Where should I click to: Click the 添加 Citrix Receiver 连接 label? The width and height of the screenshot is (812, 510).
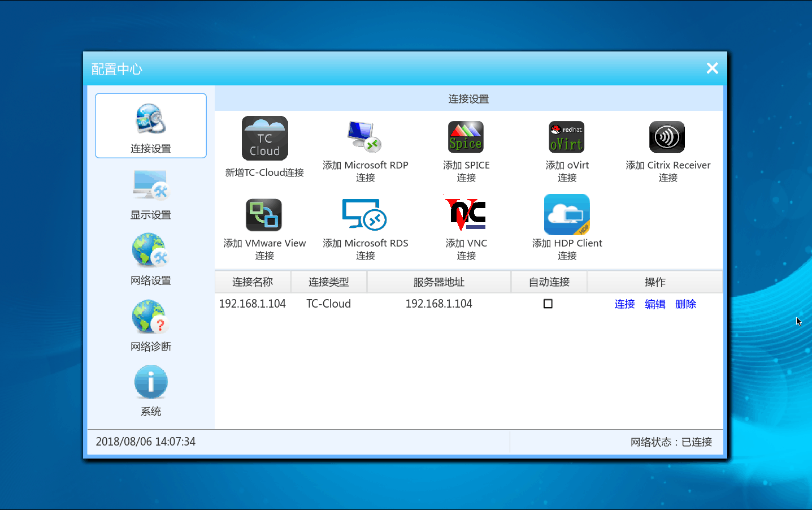[668, 171]
